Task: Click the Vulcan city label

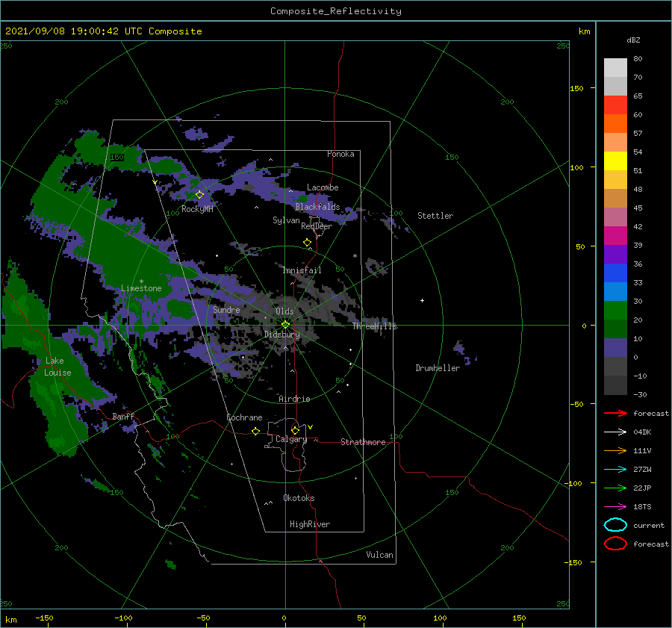Action: tap(380, 555)
